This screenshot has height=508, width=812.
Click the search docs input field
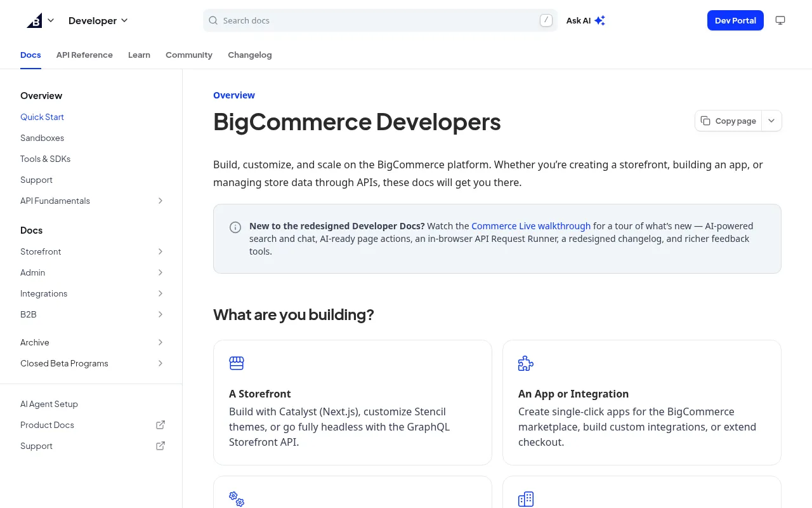(x=380, y=20)
